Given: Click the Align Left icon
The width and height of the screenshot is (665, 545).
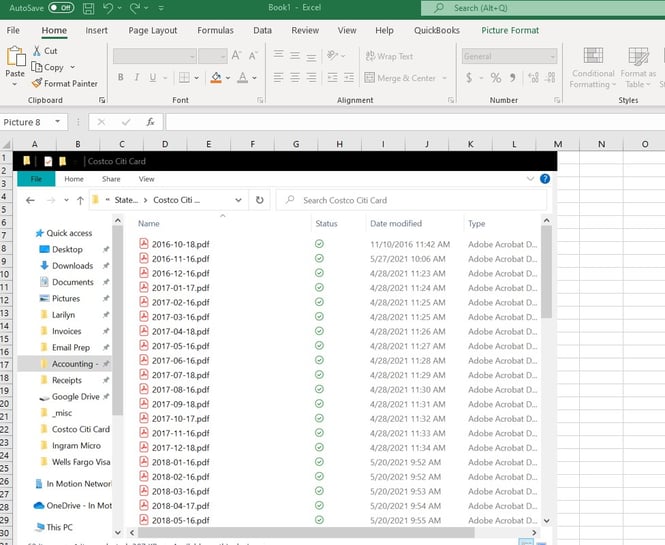Looking at the screenshot, I should [279, 78].
